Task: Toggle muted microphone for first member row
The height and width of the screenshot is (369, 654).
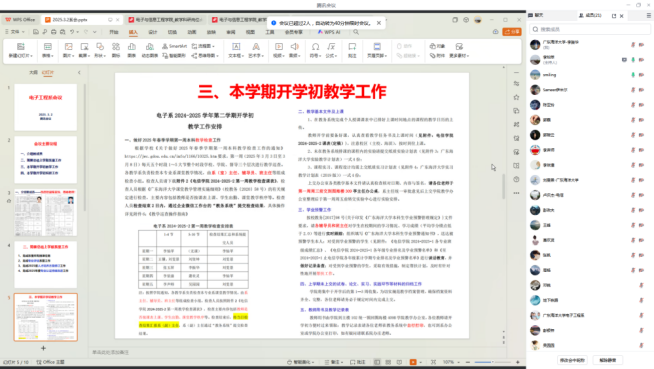Action: pos(633,45)
